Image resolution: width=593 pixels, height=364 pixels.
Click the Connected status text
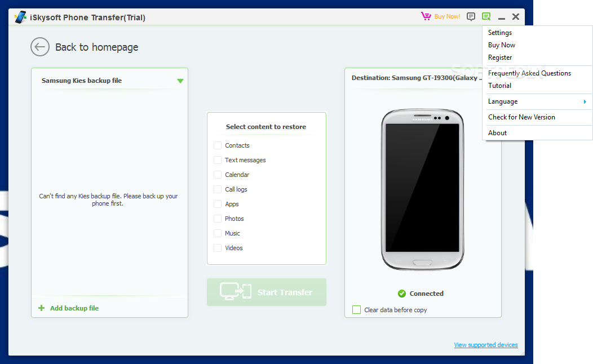(x=426, y=294)
